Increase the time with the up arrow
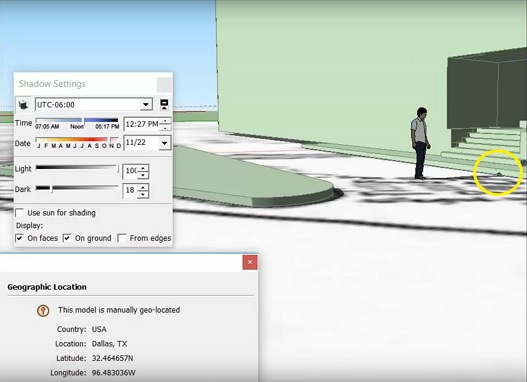The width and height of the screenshot is (527, 382). (165, 121)
